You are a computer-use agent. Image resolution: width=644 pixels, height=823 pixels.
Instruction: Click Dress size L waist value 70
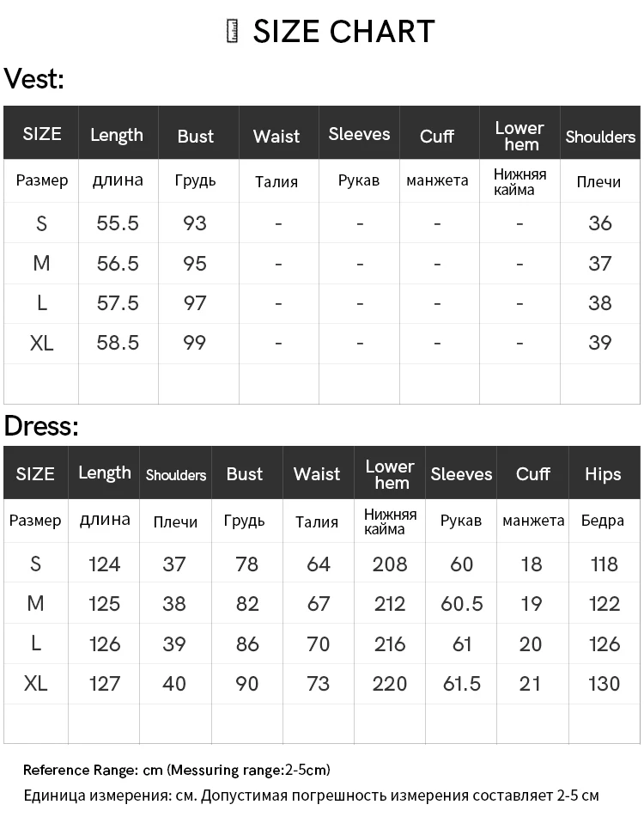319,644
